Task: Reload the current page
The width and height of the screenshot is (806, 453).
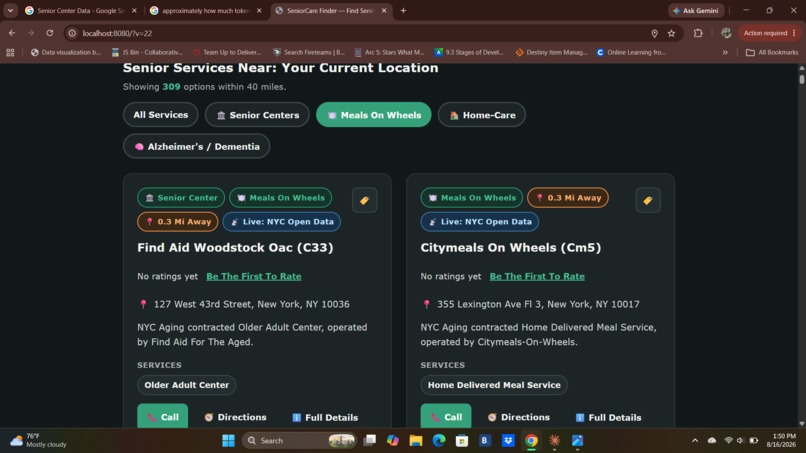Action: pos(49,33)
